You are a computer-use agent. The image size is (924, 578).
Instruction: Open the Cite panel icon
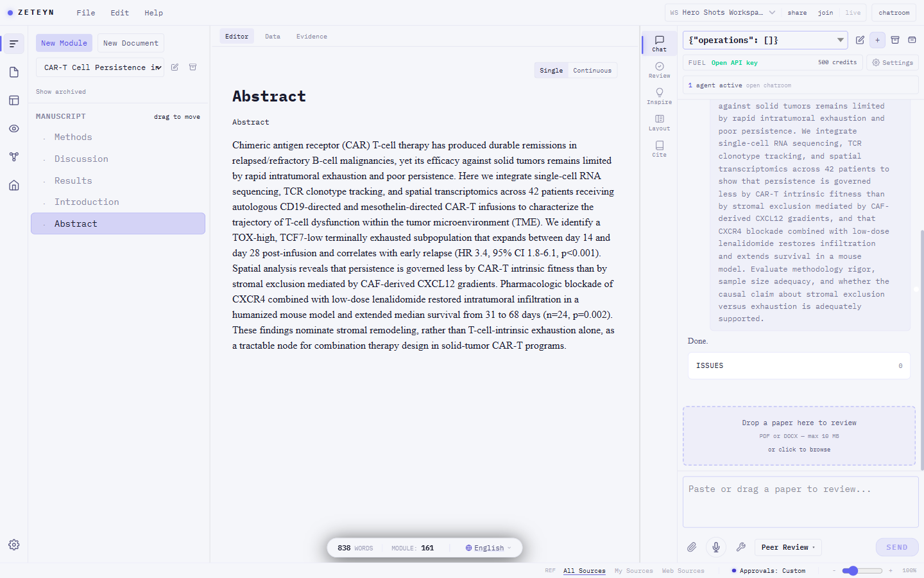pyautogui.click(x=659, y=149)
